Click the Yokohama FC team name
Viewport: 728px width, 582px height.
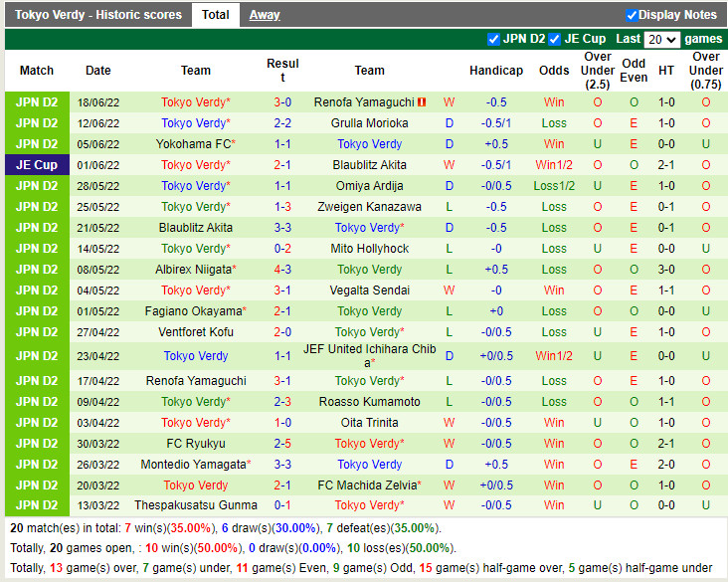193,144
